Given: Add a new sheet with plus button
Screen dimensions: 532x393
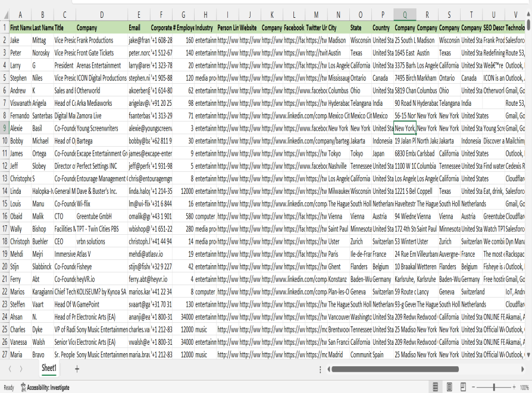Looking at the screenshot, I should [77, 369].
